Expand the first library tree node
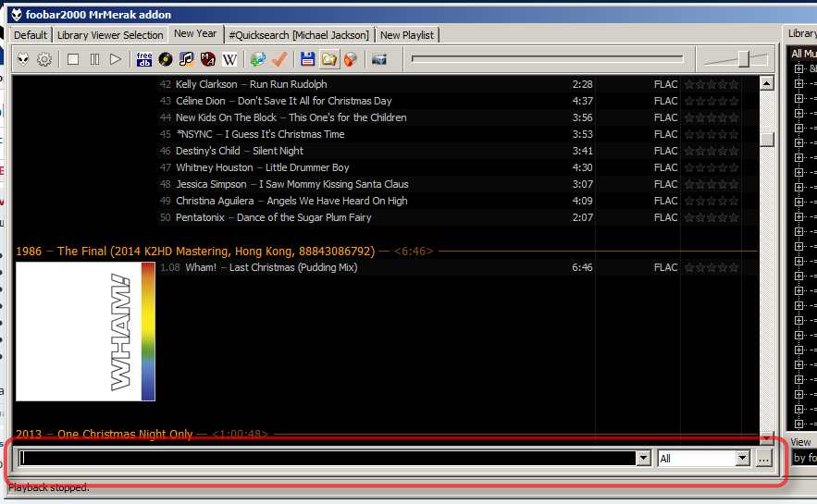Viewport: 817px width, 504px height. tap(798, 68)
